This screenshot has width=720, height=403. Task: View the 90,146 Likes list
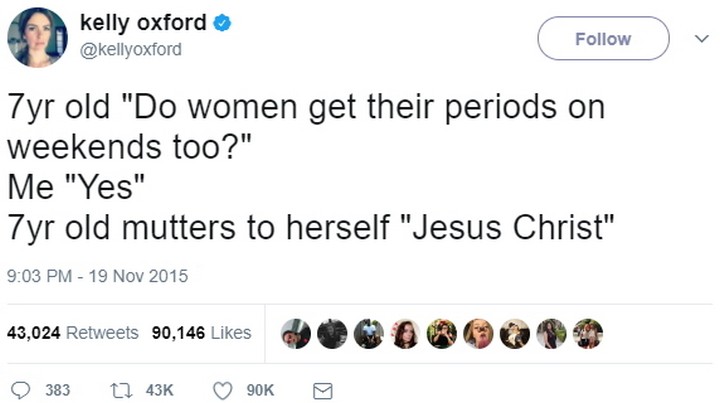point(201,333)
